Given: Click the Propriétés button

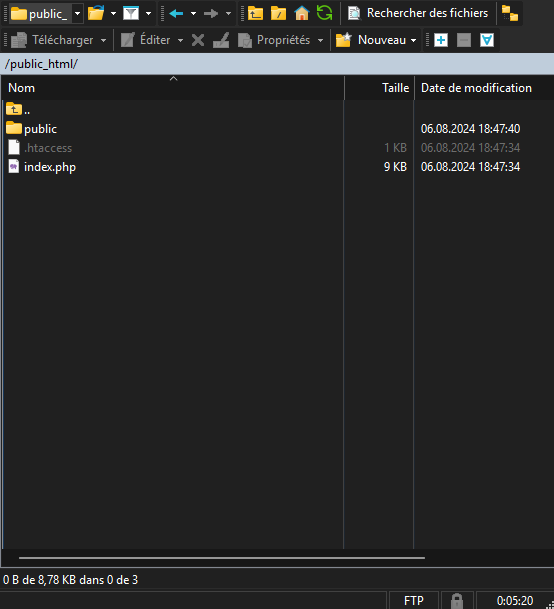Looking at the screenshot, I should (274, 40).
